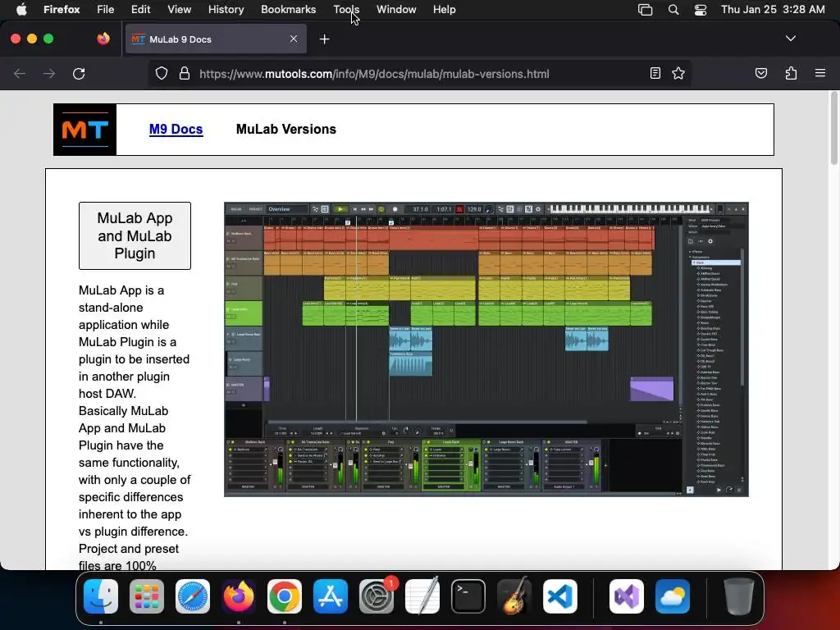Image resolution: width=840 pixels, height=630 pixels.
Task: Launch GarageBand from the Dock
Action: [x=514, y=596]
